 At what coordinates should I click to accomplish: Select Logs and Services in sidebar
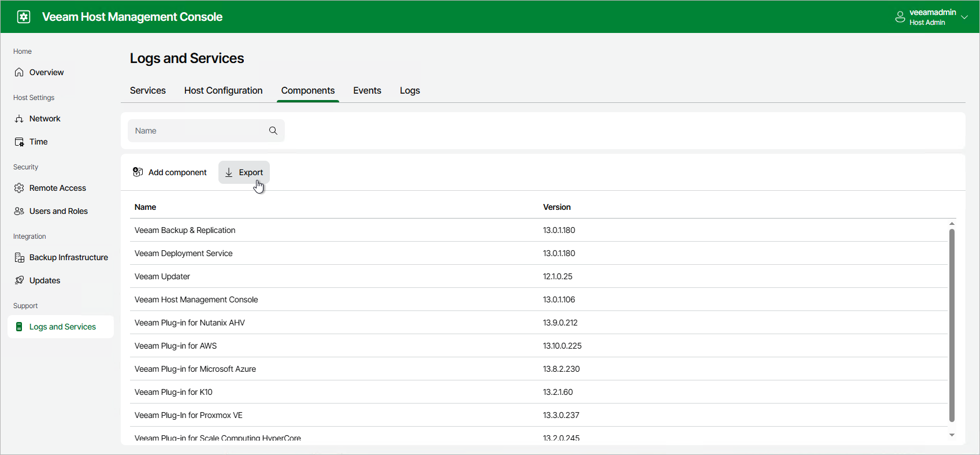coord(61,327)
